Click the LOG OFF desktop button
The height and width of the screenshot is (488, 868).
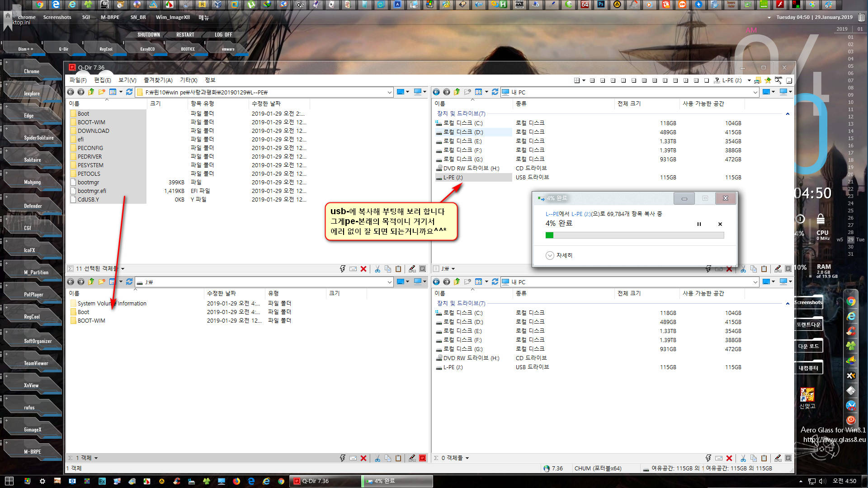coord(223,35)
